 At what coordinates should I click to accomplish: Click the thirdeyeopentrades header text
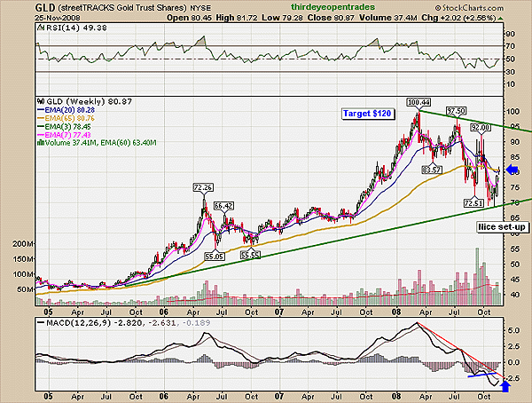click(x=332, y=7)
